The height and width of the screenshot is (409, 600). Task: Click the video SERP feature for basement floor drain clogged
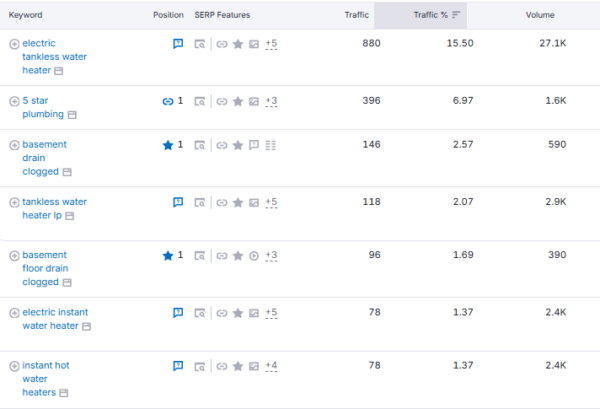(x=254, y=256)
